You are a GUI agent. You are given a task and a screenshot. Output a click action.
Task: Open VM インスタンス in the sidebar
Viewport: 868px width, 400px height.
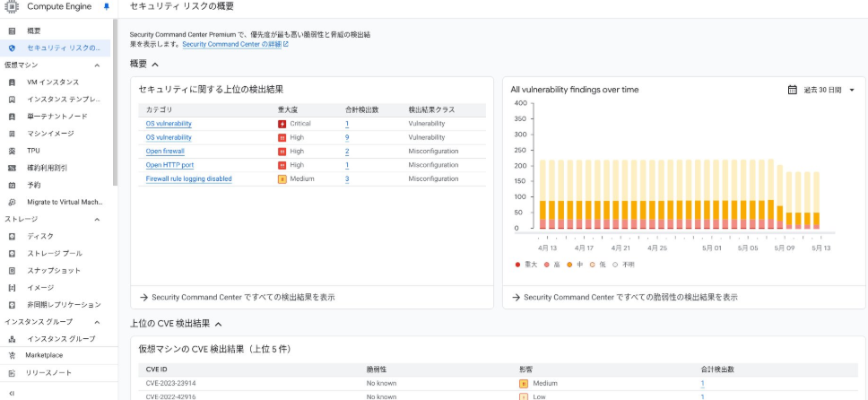click(53, 83)
